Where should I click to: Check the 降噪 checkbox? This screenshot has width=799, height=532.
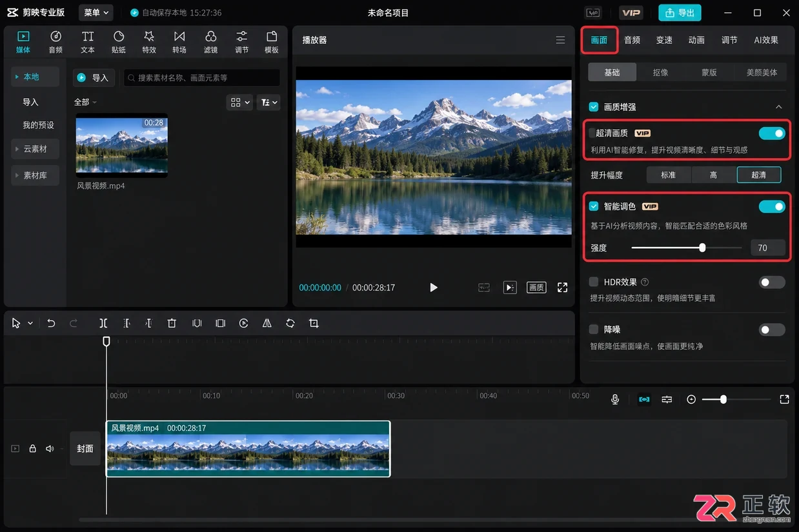tap(594, 330)
